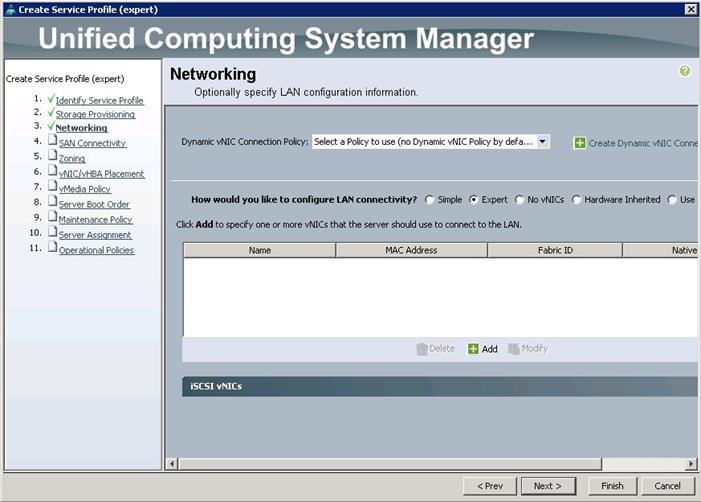Click the horizontal scrollbar right arrow

click(691, 464)
